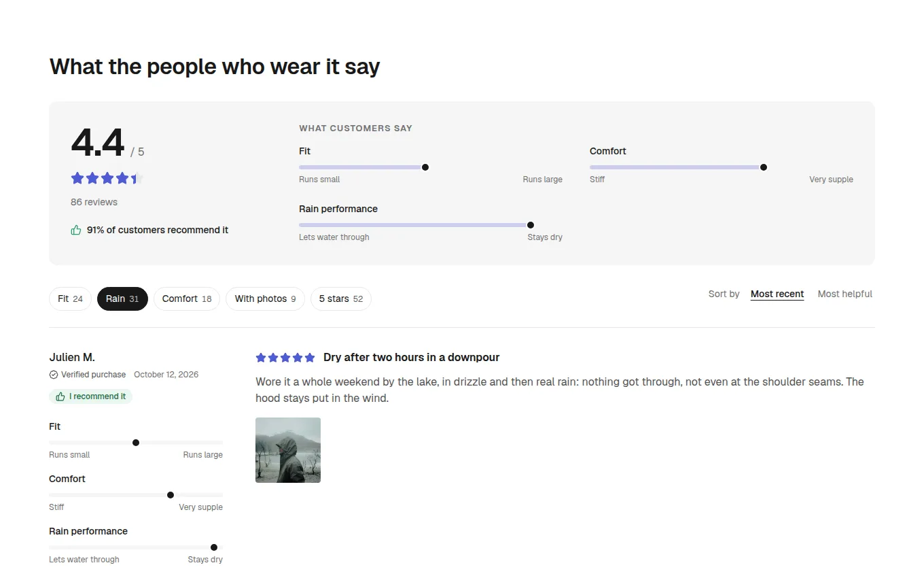Screen dimensions: 924x578
Task: Enable the With photos filter
Action: (x=265, y=299)
